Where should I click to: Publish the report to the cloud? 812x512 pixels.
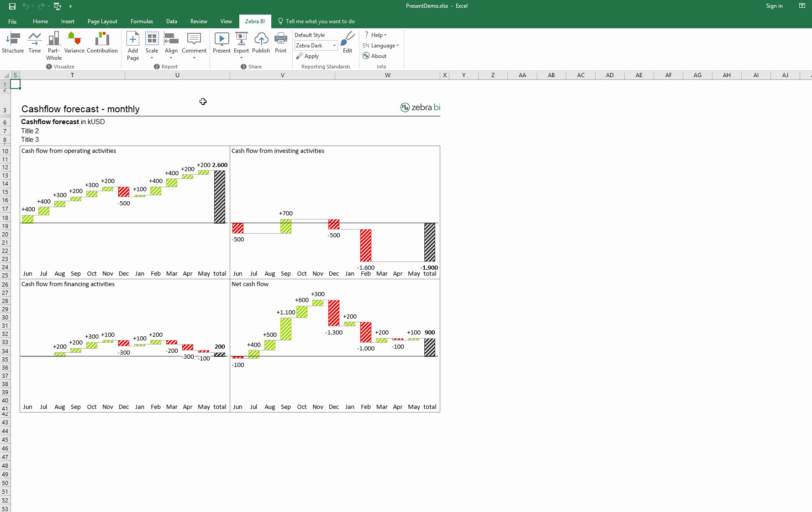261,43
